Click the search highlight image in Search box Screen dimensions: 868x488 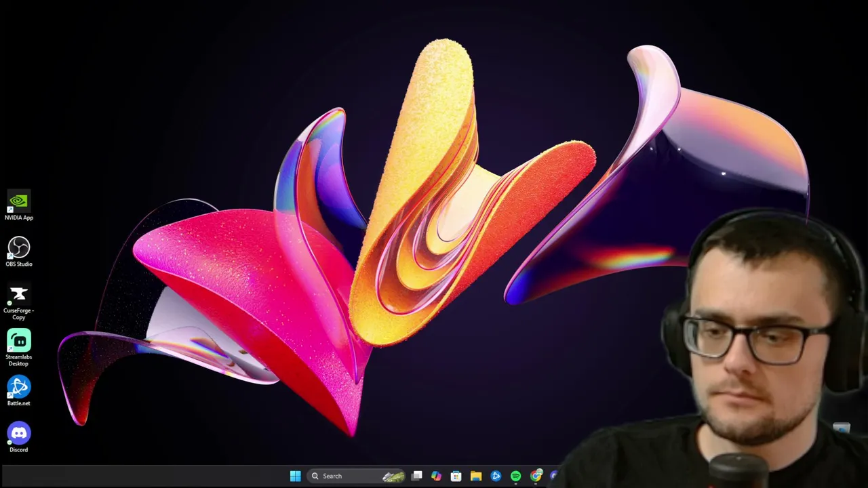[x=394, y=476]
